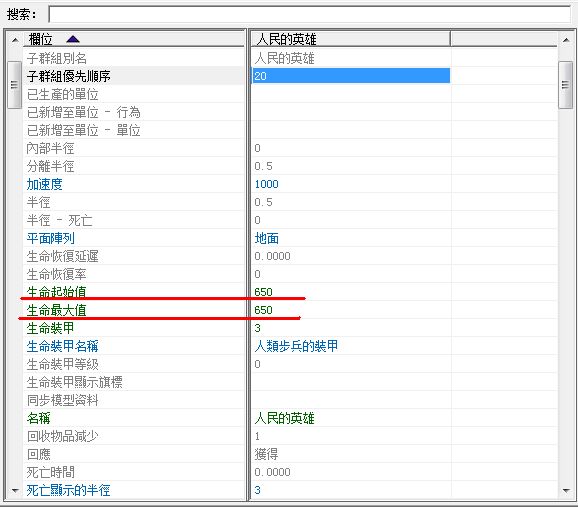Select the 死亡顯示的半徑 field
The image size is (578, 507).
(133, 490)
